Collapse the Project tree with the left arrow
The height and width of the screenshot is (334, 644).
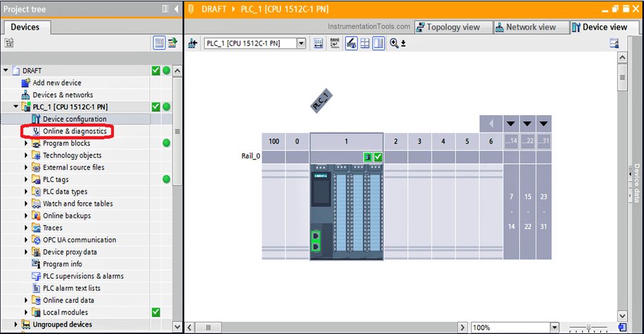click(x=176, y=8)
